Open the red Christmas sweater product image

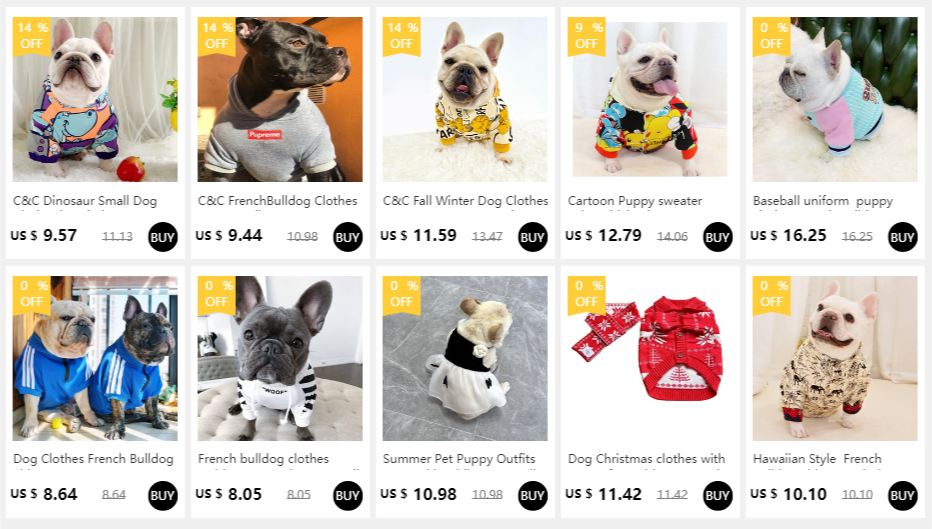pyautogui.click(x=650, y=358)
